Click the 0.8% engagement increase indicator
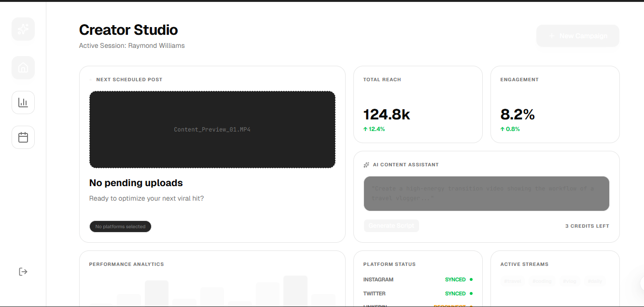 510,129
